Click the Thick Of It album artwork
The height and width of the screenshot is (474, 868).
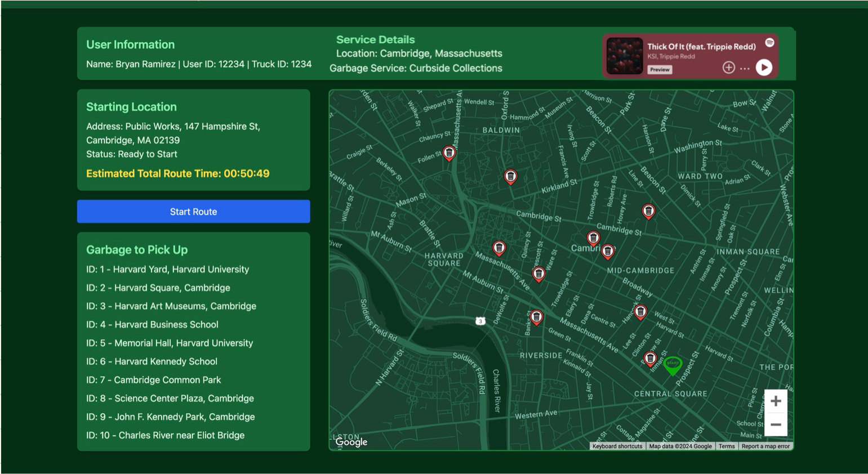coord(625,56)
